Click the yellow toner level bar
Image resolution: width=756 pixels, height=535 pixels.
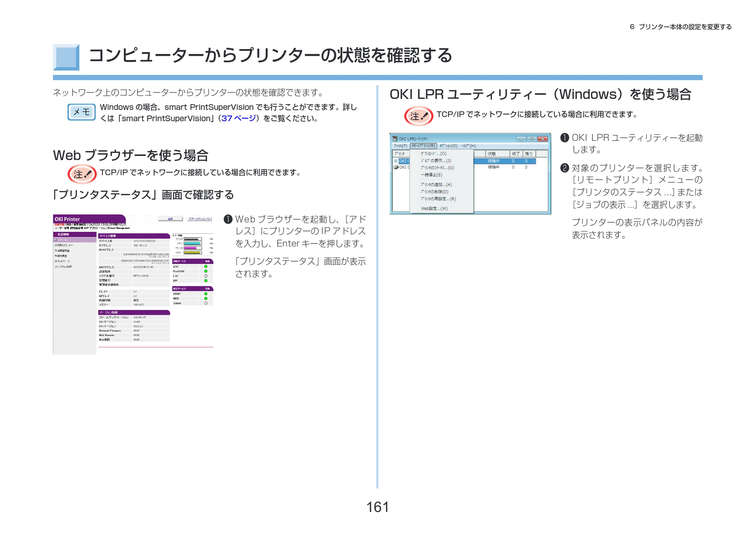[193, 253]
